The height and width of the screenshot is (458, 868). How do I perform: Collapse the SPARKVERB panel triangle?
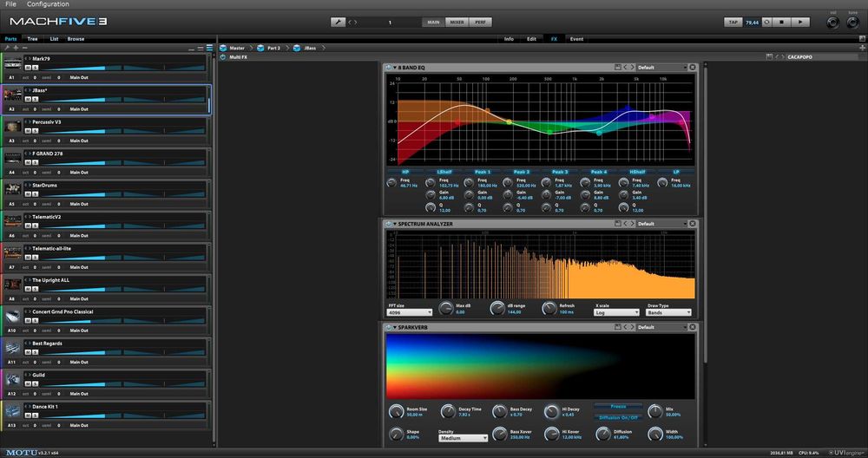pos(395,328)
